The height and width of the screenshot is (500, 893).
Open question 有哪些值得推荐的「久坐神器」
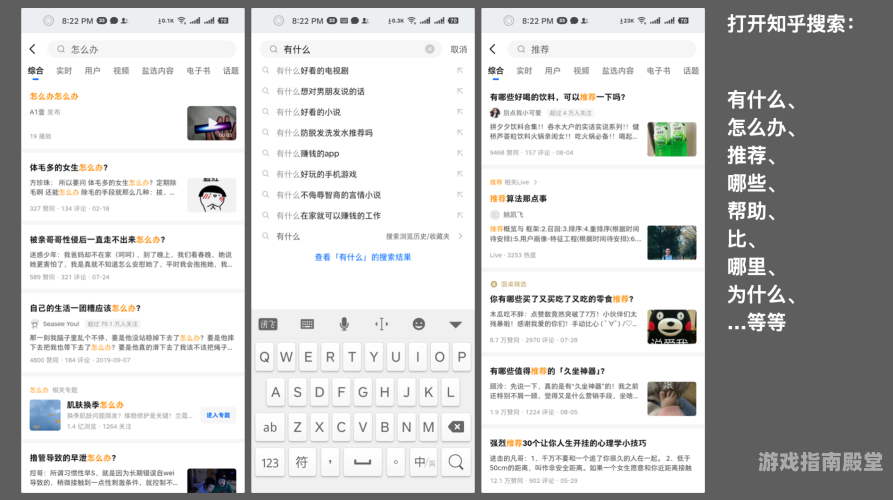coord(547,371)
